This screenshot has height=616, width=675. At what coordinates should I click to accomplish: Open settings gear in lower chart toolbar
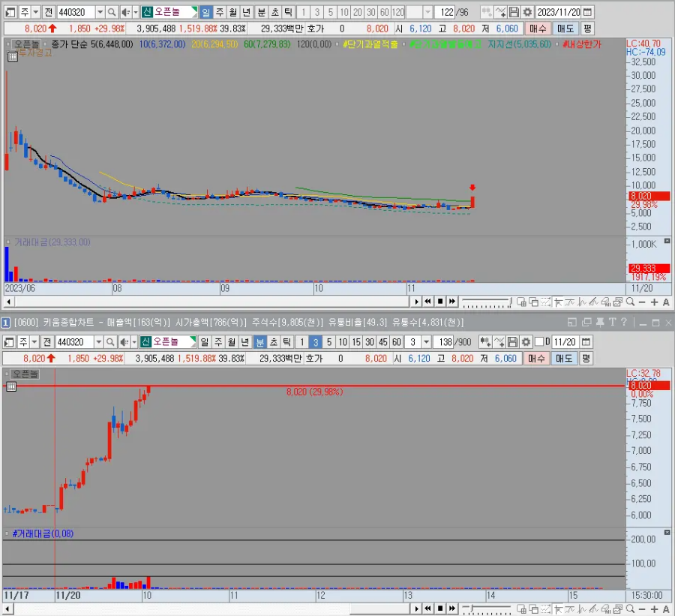coord(526,342)
